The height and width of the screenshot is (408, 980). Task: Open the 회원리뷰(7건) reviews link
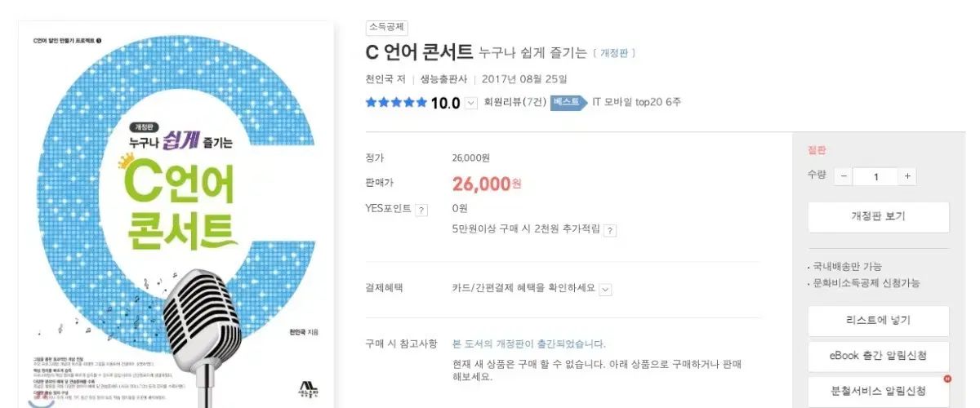pyautogui.click(x=514, y=103)
